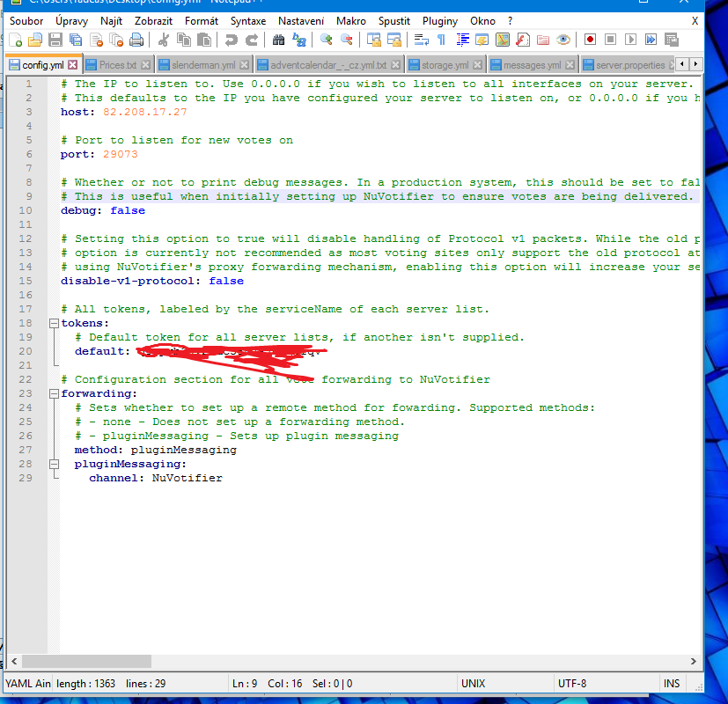This screenshot has width=728, height=704.
Task: Toggle word wrap in the toolbar
Action: pyautogui.click(x=421, y=40)
